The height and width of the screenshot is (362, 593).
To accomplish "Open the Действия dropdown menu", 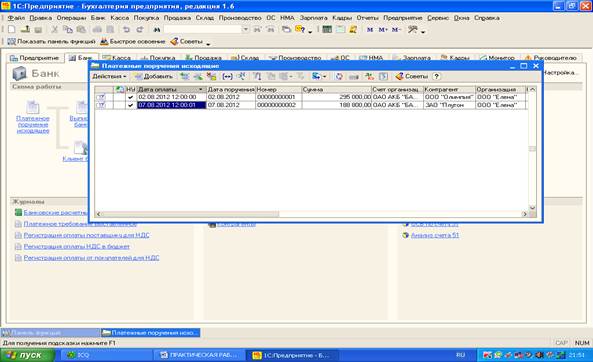I will (109, 76).
